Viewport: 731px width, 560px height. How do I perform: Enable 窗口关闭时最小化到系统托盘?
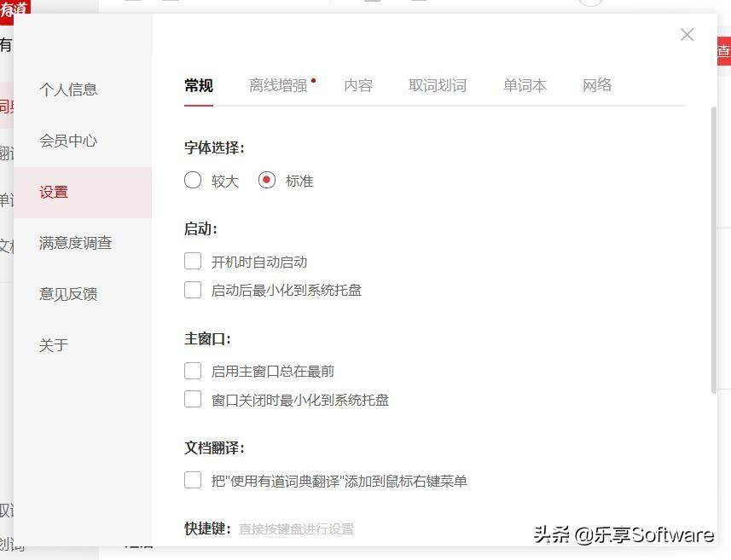tap(193, 400)
